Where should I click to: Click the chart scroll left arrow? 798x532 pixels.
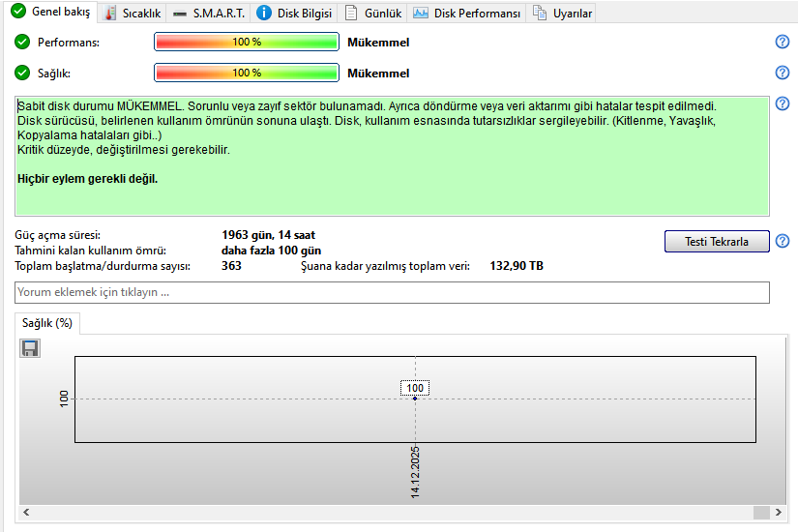pos(26,512)
